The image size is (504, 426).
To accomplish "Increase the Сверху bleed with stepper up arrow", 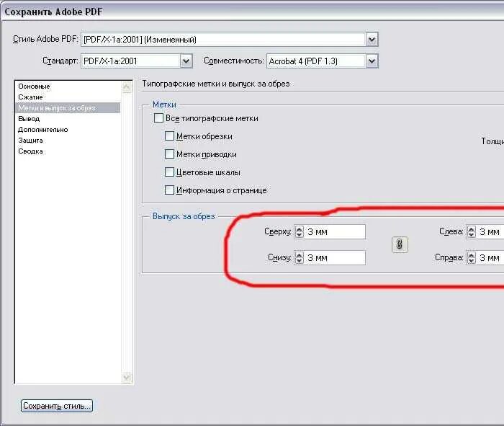I will tap(300, 228).
